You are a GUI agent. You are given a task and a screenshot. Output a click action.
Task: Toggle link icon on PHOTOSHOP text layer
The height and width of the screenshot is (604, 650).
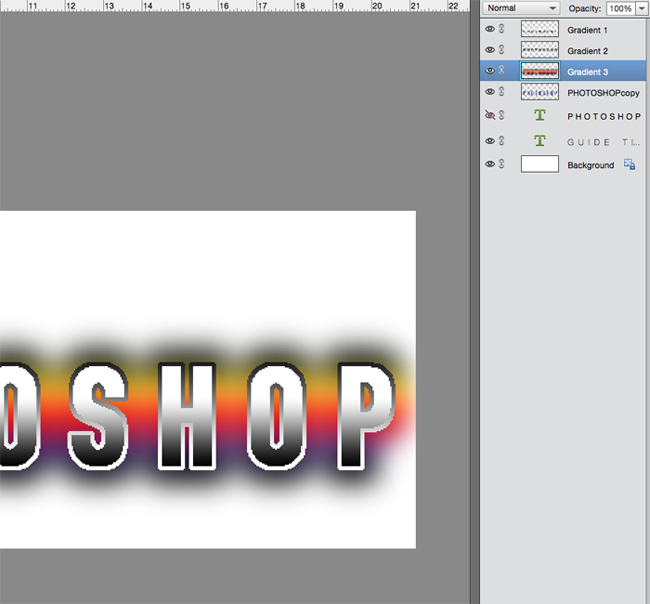502,115
